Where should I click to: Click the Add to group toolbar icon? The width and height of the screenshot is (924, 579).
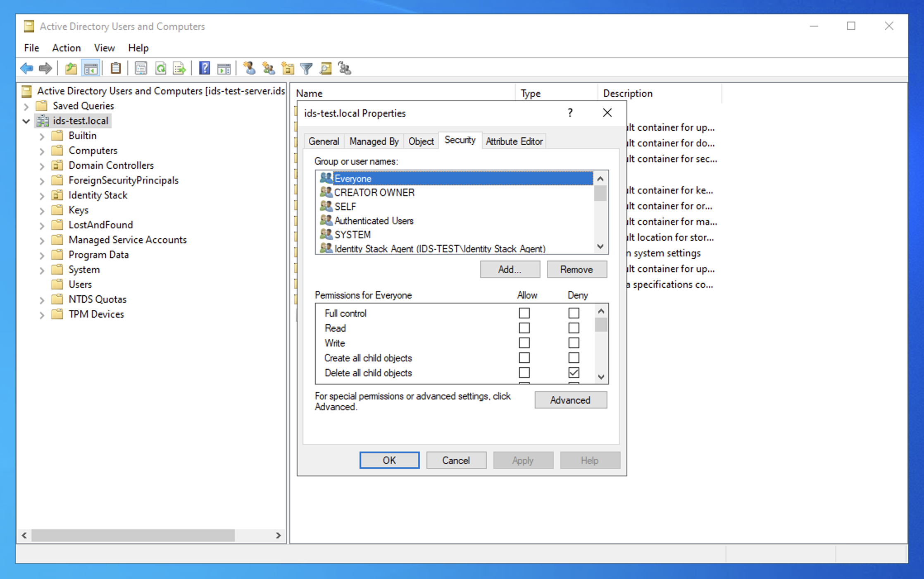(x=344, y=68)
